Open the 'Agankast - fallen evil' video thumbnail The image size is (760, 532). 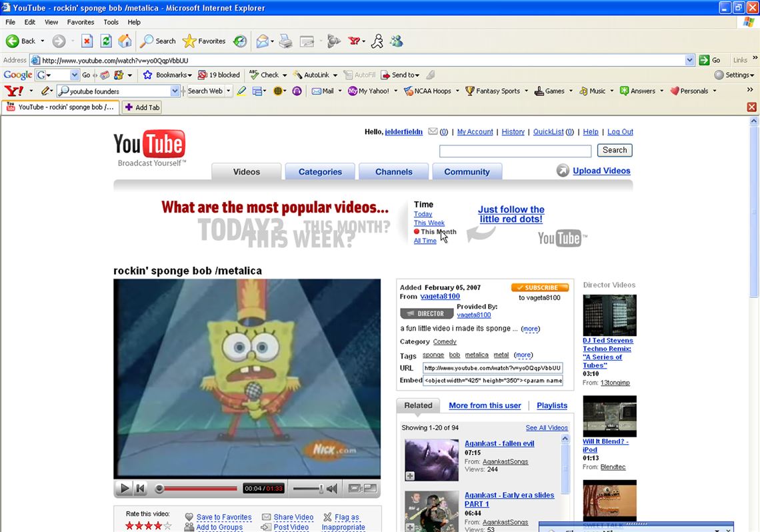[431, 459]
